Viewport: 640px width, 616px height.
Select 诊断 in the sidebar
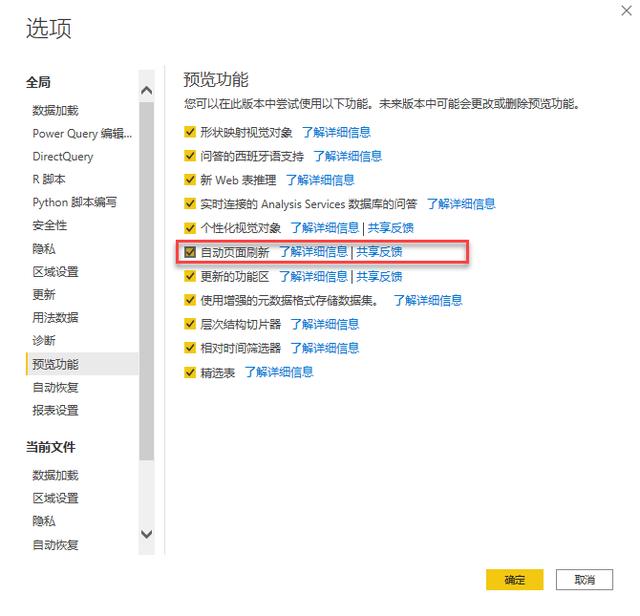pos(44,340)
